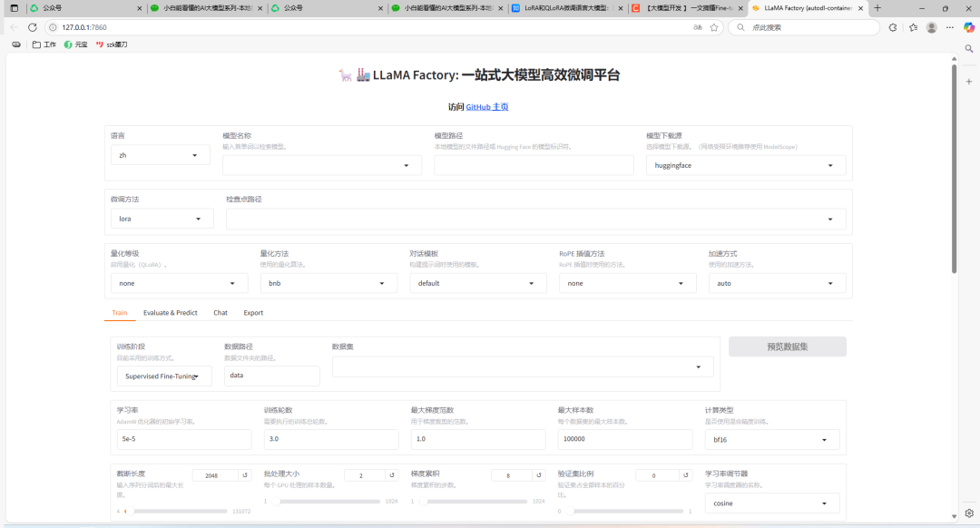Expand the 语言 dropdown showing zh
This screenshot has width=980, height=528.
click(160, 155)
